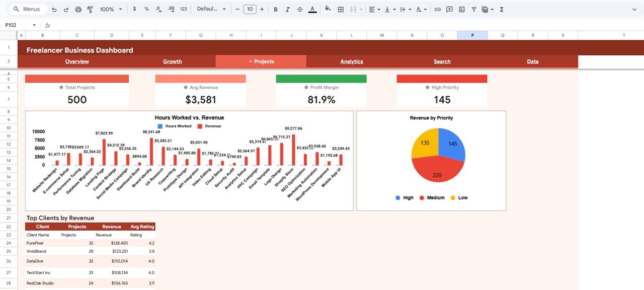The image size is (644, 290).
Task: Click the Undo icon
Action: point(54,9)
